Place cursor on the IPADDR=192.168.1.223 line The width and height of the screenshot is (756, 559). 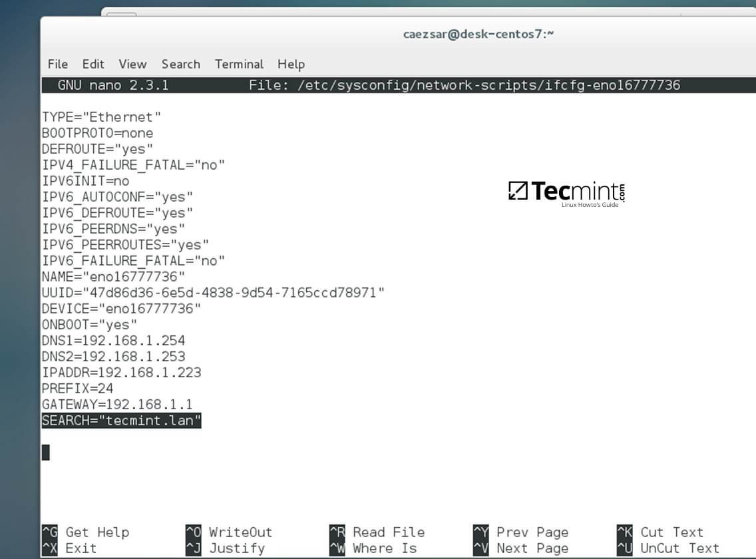121,373
